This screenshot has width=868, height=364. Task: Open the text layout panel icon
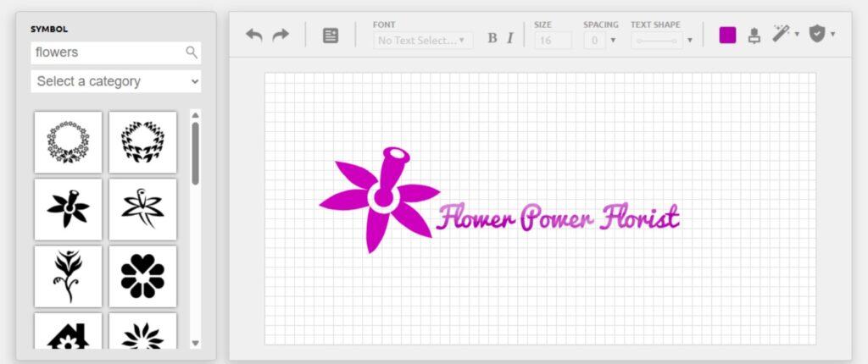(x=331, y=36)
